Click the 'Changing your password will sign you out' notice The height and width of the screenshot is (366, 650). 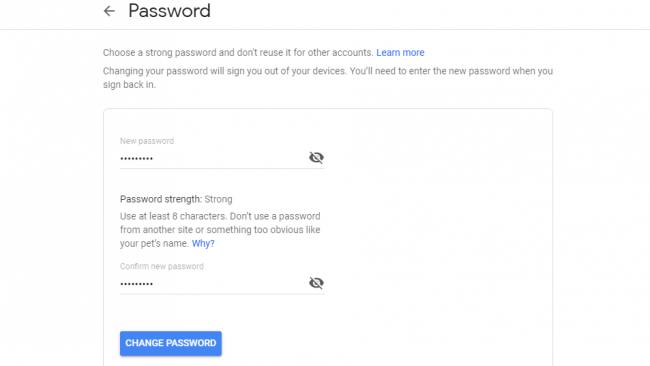coord(328,71)
